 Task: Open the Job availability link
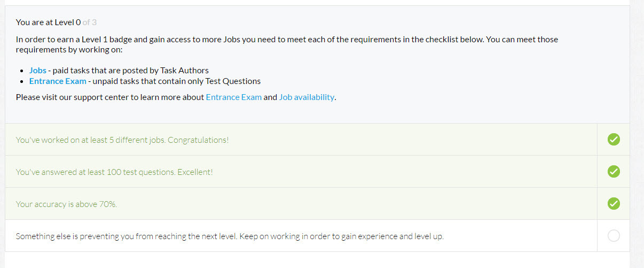(307, 97)
